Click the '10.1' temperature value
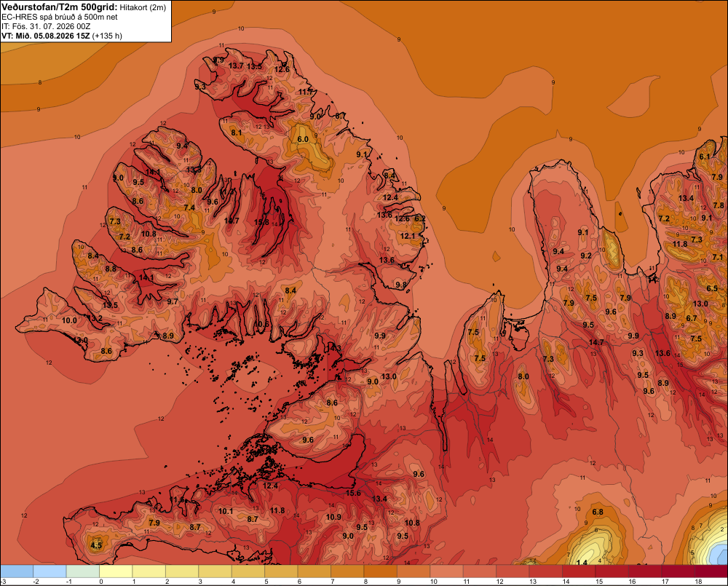 tap(226, 511)
